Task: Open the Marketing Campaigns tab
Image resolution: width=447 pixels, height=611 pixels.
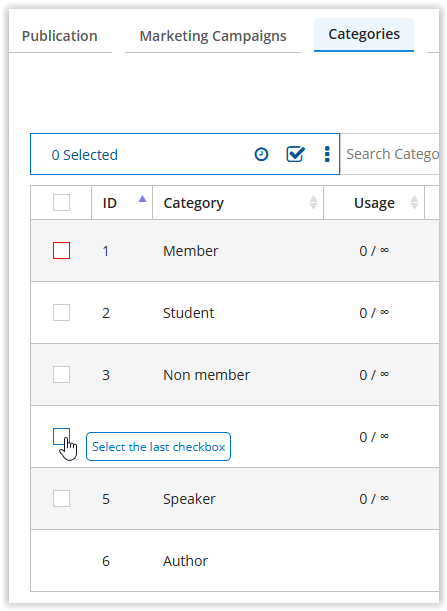Action: click(x=213, y=36)
